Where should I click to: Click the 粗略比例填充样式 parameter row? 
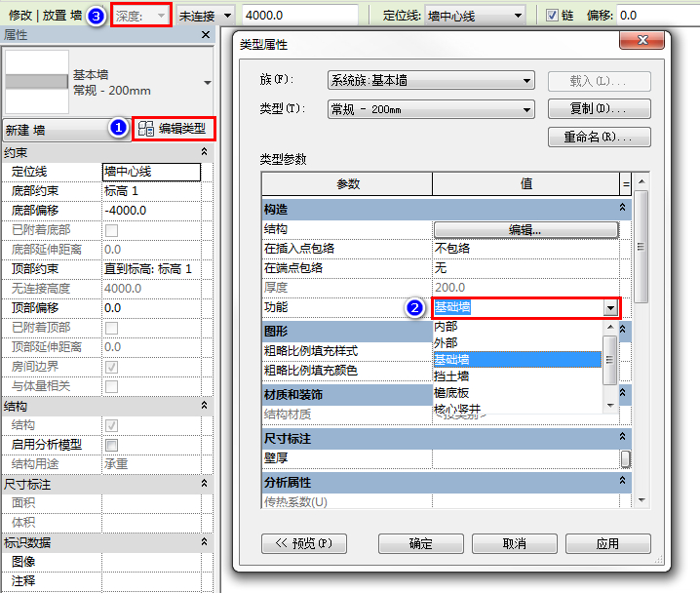coord(347,351)
